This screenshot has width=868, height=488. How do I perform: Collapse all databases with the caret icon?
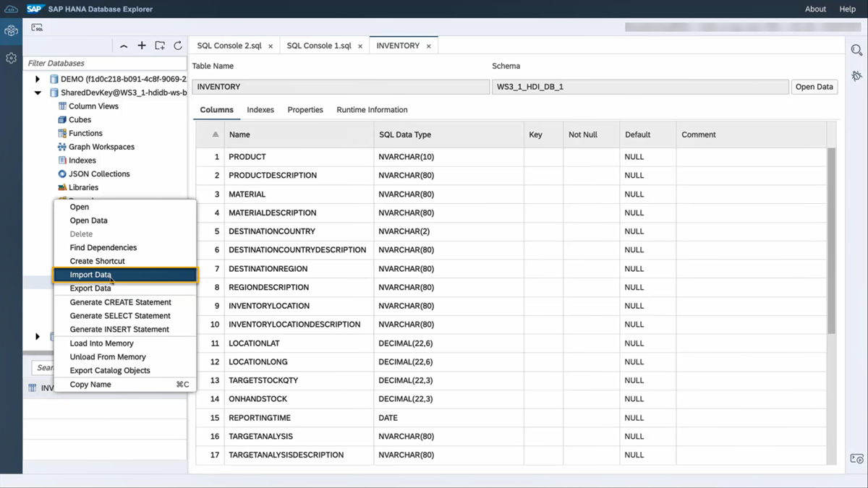pyautogui.click(x=124, y=46)
